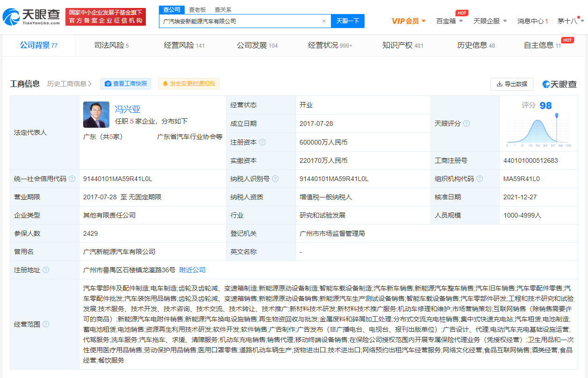Click the TianYanCha logo in header

[31, 17]
